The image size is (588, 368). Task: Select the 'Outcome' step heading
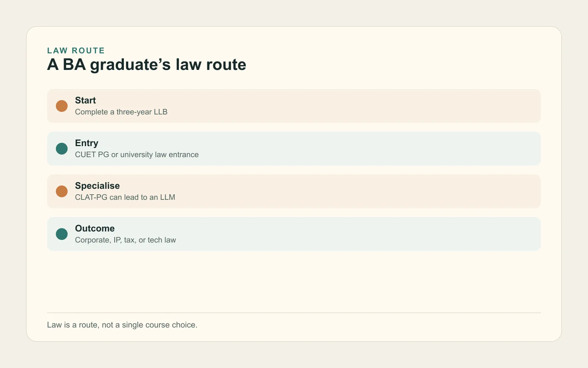tap(95, 229)
